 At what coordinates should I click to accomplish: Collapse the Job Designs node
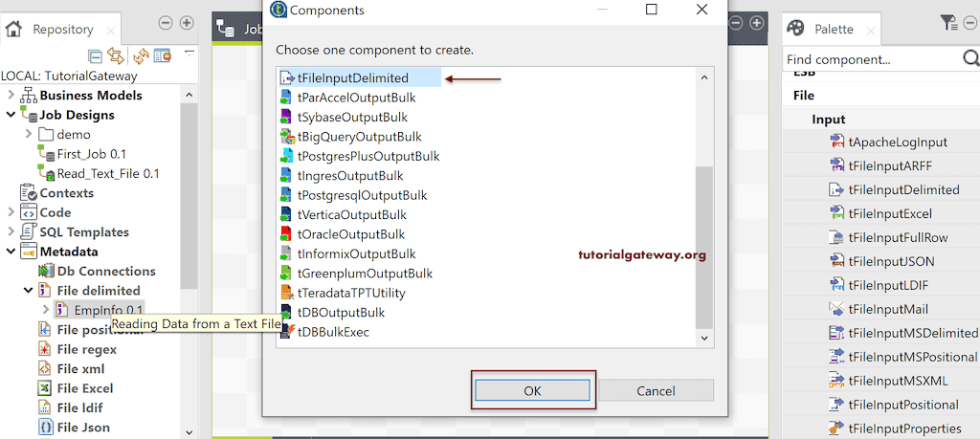point(11,115)
